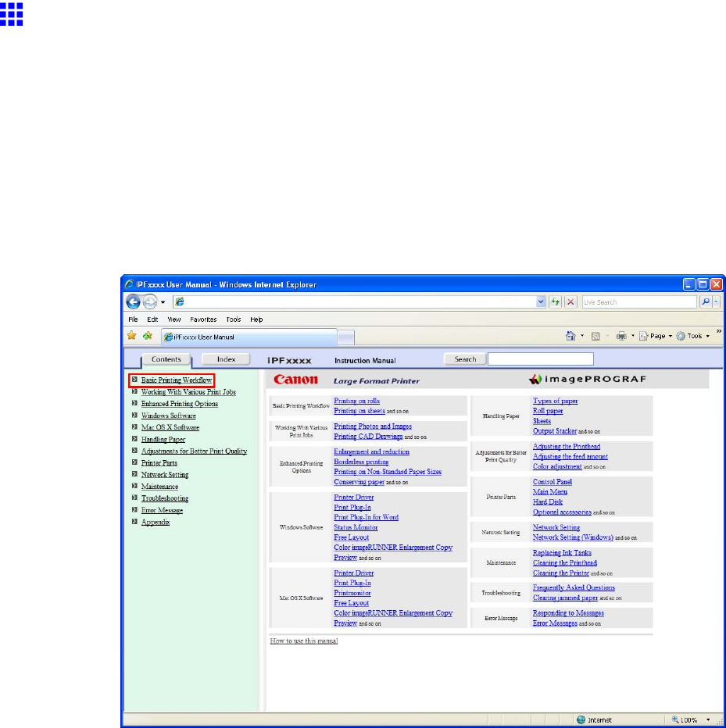Viewport: 726px width, 728px height.
Task: Open Maintenance in contents list
Action: (x=159, y=487)
